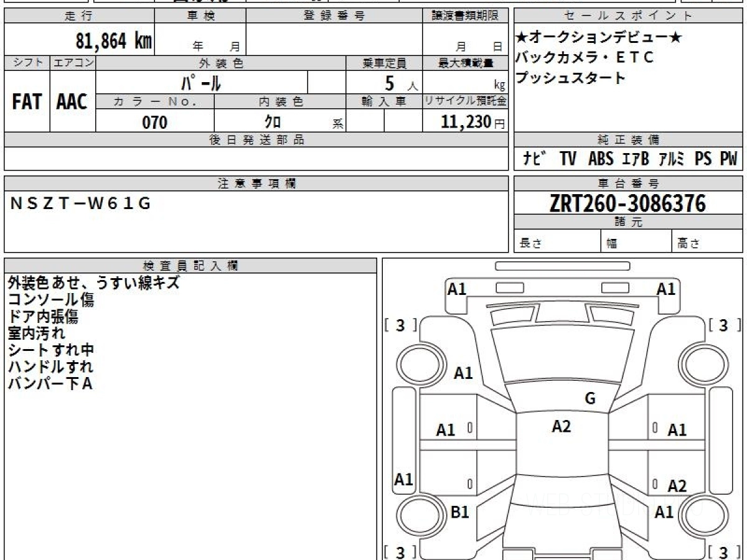Image resolution: width=747 pixels, height=560 pixels.
Task: Select the アルミ equipment item
Action: pyautogui.click(x=672, y=159)
